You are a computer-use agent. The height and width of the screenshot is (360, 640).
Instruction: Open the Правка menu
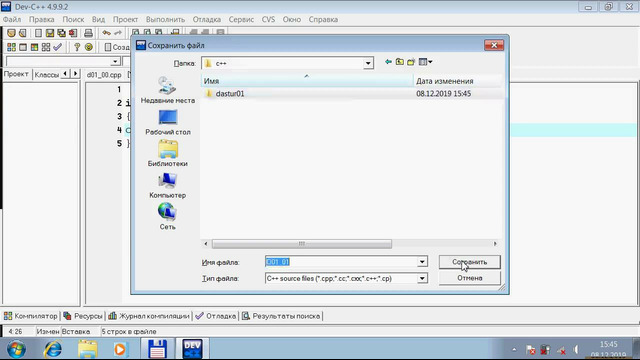42,19
